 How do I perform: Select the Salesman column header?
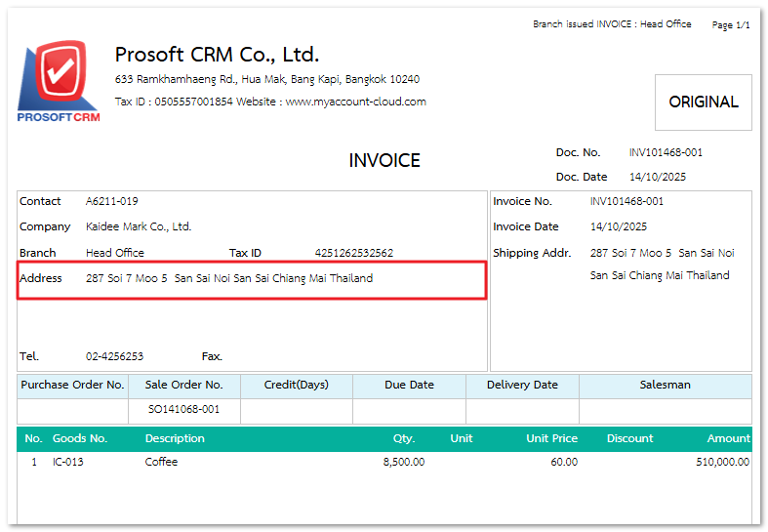tap(665, 385)
